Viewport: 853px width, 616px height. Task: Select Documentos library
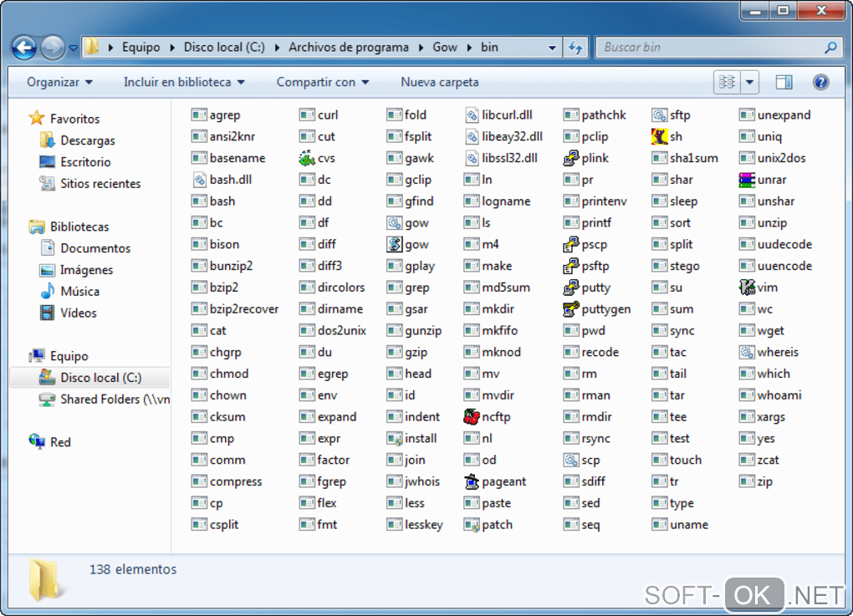coord(95,248)
